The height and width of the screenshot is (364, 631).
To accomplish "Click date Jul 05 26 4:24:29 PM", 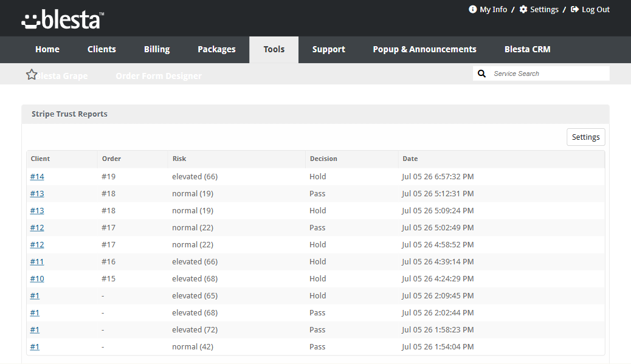I will pyautogui.click(x=438, y=279).
